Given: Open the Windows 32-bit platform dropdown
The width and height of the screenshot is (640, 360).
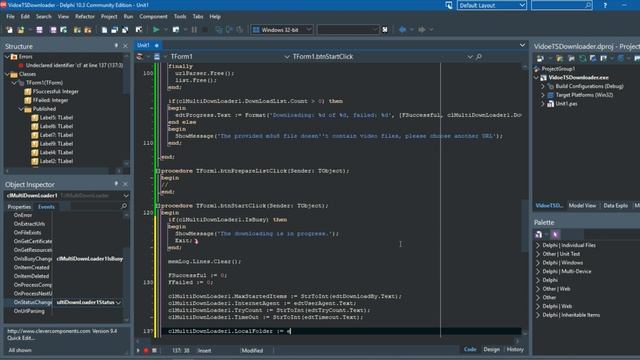Looking at the screenshot, I should (x=309, y=30).
